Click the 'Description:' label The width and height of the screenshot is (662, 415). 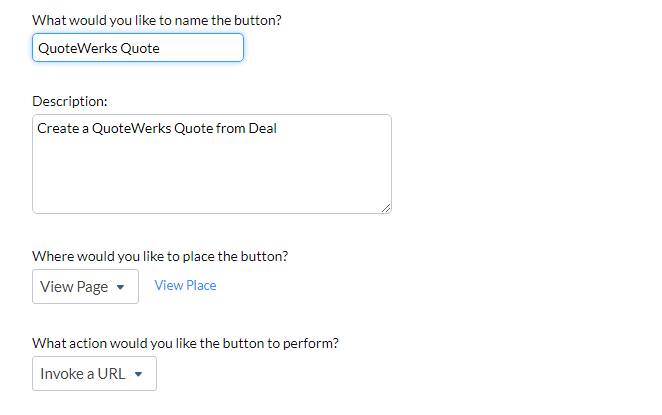coord(70,101)
